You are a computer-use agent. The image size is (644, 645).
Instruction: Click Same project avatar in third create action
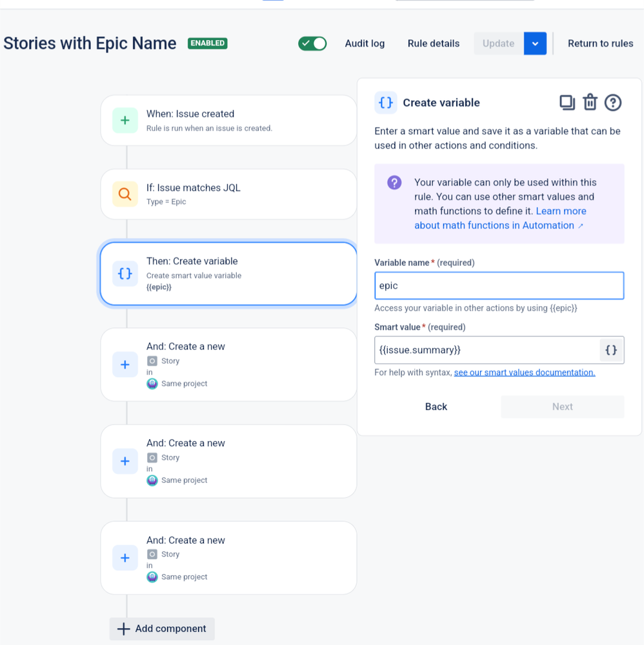pos(152,577)
